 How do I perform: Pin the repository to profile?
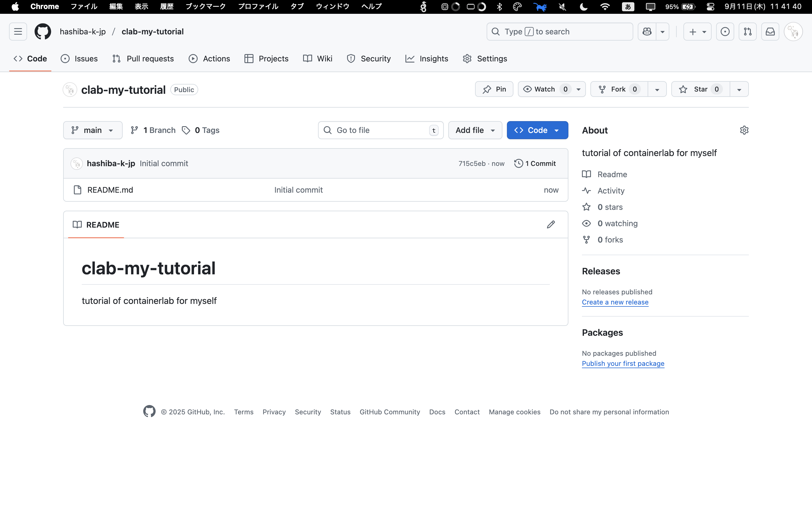tap(494, 89)
